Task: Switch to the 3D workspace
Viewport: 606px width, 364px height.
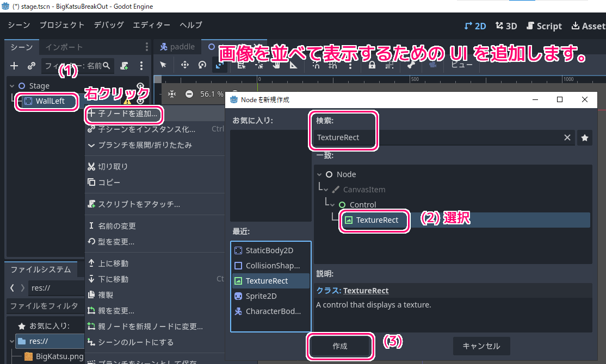Action: pos(506,26)
